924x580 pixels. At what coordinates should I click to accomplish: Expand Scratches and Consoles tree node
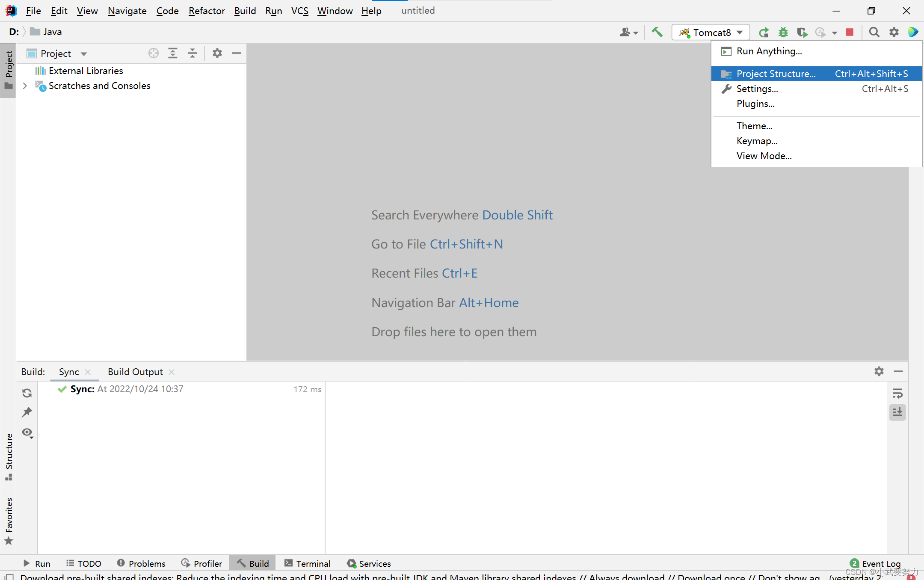25,86
